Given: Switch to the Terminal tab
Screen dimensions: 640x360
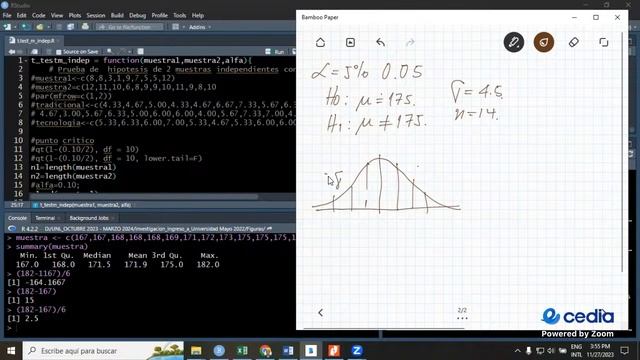Looking at the screenshot, I should (45, 218).
